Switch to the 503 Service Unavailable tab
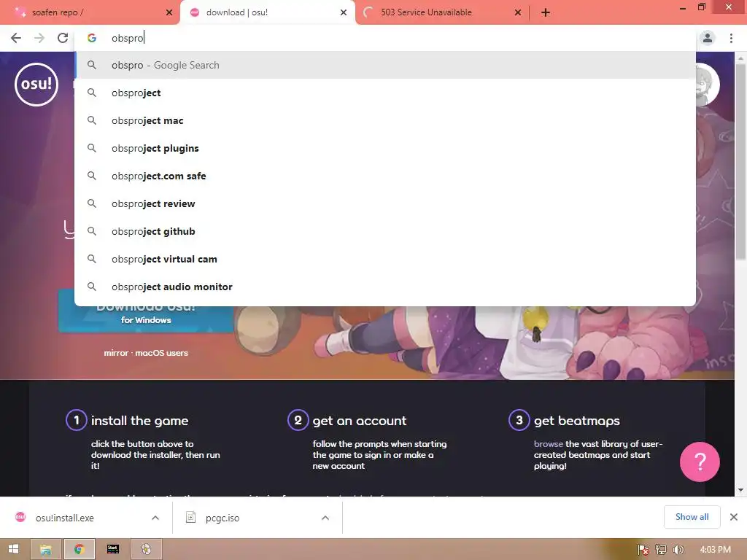This screenshot has height=560, width=747. tap(441, 12)
